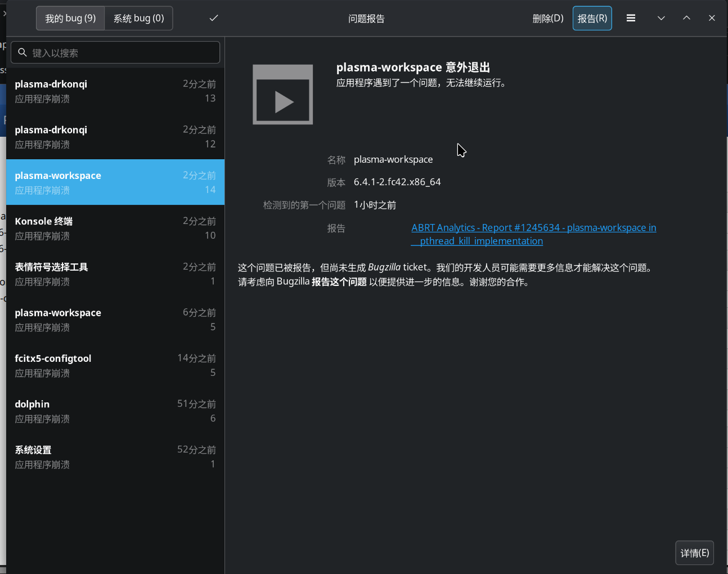Screen dimensions: 728x574
Task: Focus the 键入以搜索 search field
Action: 115,52
